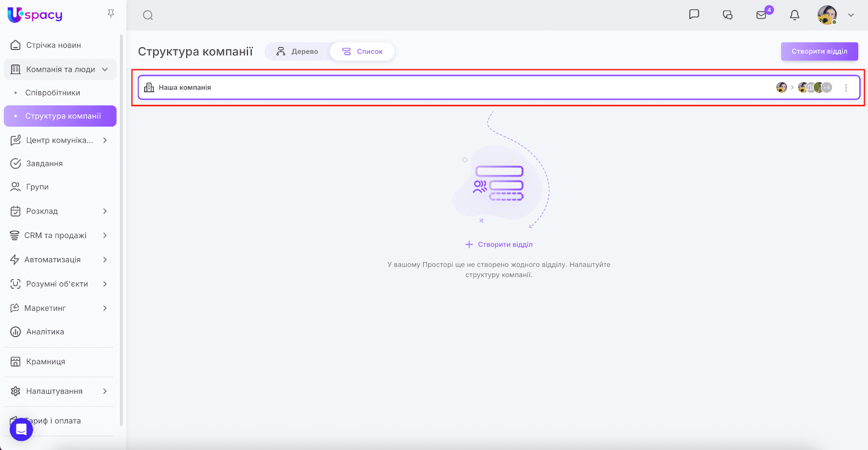Click the Маркетинг icon
Screen dimensions: 868x450
pyautogui.click(x=15, y=308)
